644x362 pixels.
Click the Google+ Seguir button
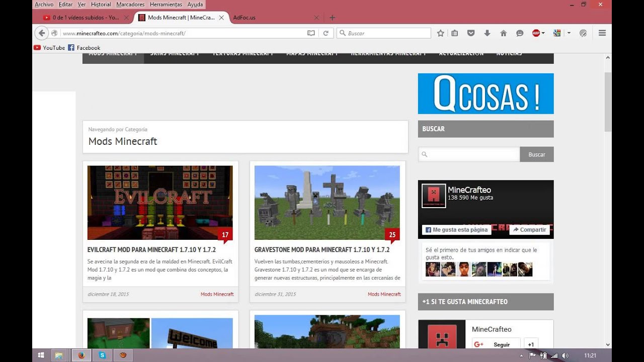[x=496, y=344]
